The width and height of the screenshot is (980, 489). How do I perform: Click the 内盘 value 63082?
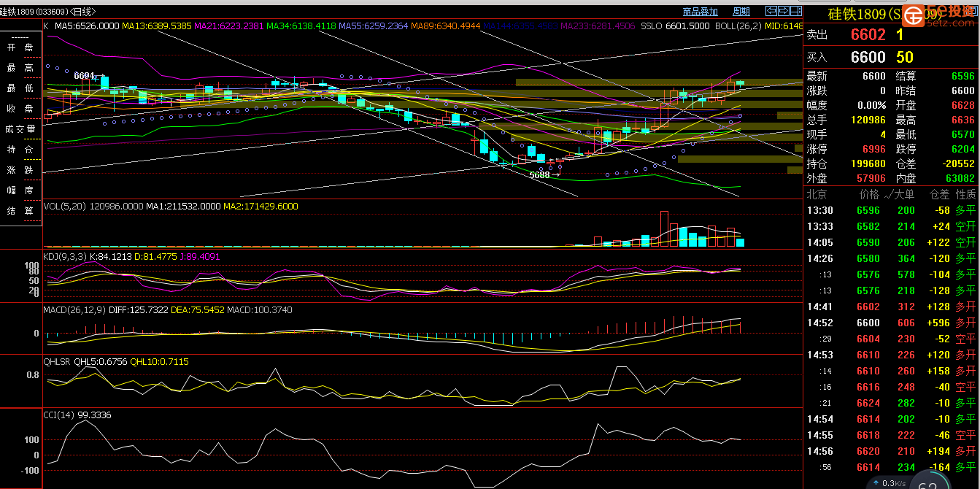(x=960, y=178)
